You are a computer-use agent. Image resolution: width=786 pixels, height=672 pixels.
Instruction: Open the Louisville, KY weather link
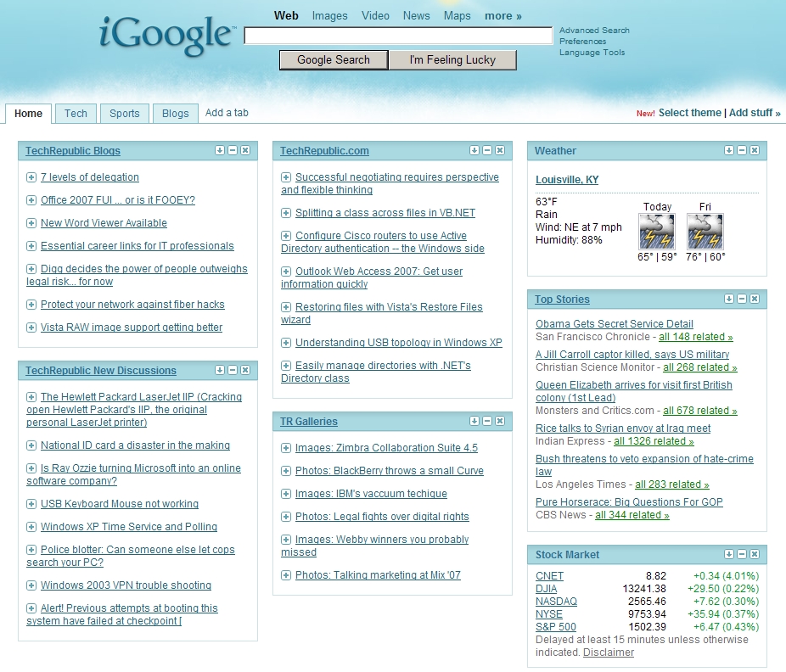point(567,179)
